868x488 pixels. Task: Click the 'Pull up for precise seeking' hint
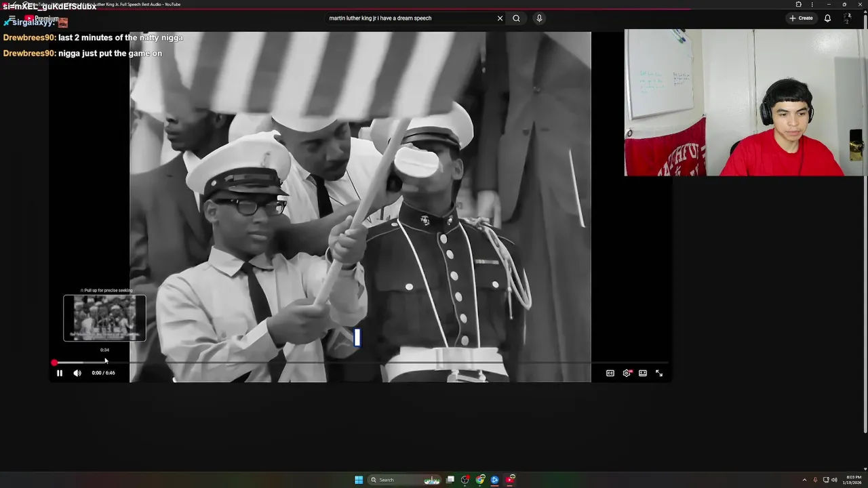pos(106,290)
